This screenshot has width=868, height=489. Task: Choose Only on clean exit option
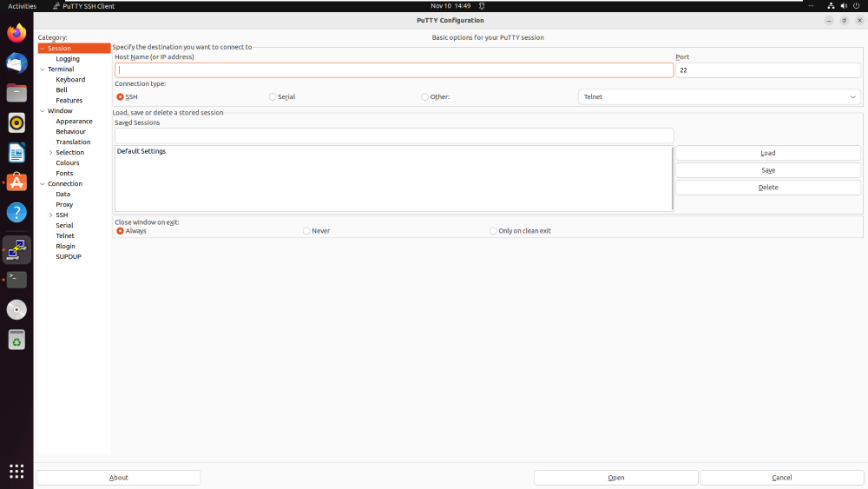pos(493,231)
